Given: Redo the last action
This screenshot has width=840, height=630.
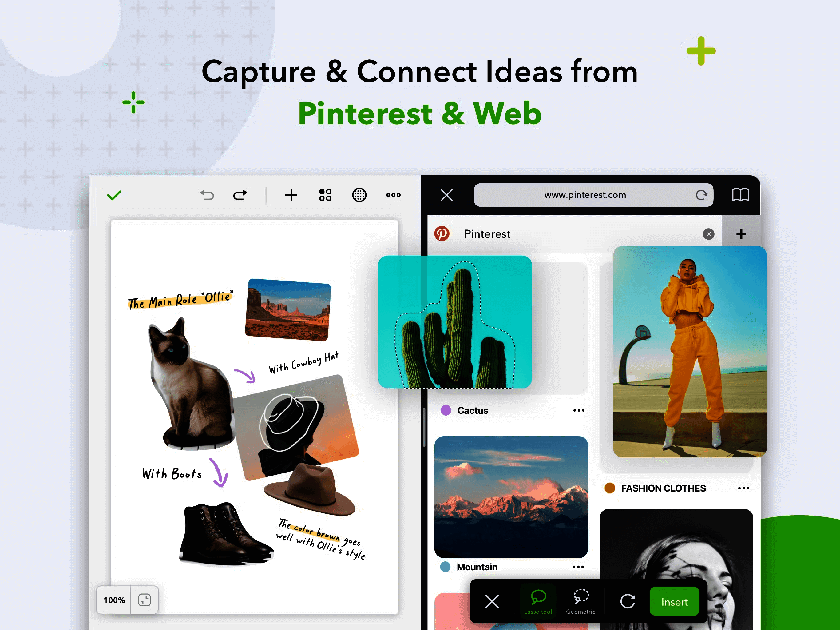Looking at the screenshot, I should pos(240,195).
